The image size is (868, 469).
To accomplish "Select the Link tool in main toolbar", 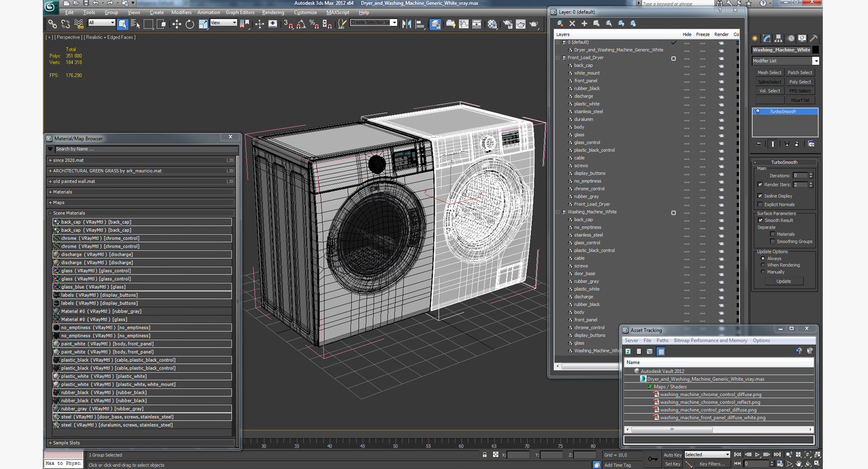I will (x=52, y=24).
